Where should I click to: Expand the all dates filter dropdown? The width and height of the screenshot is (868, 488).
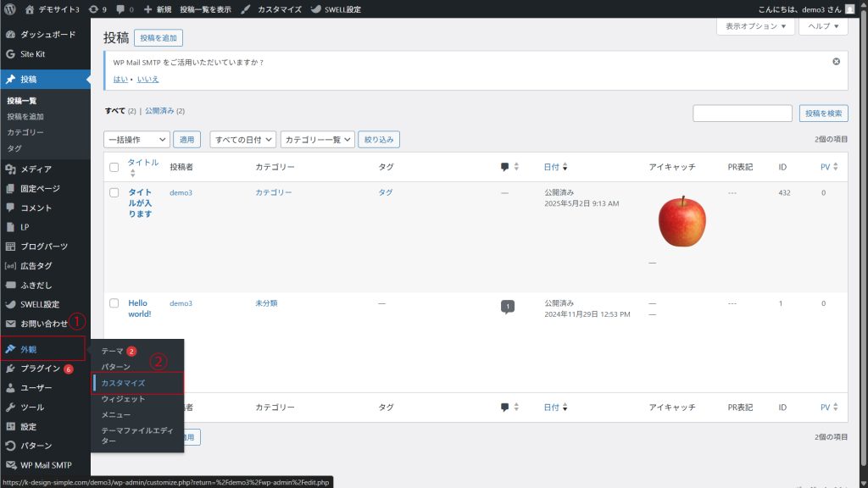243,139
